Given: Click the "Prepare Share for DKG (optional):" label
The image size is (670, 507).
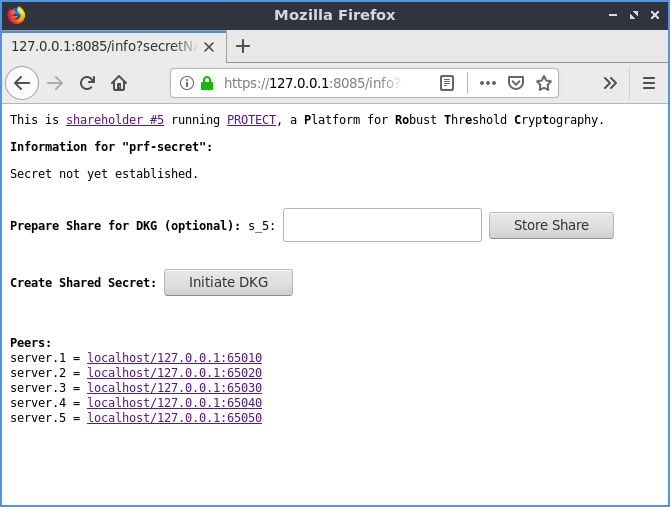Looking at the screenshot, I should tap(125, 226).
